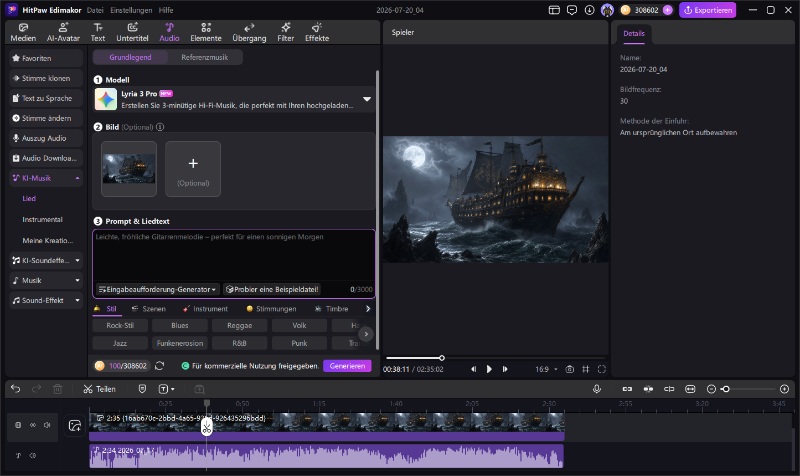800x476 pixels.
Task: Click the Bild info icon
Action: [x=160, y=127]
